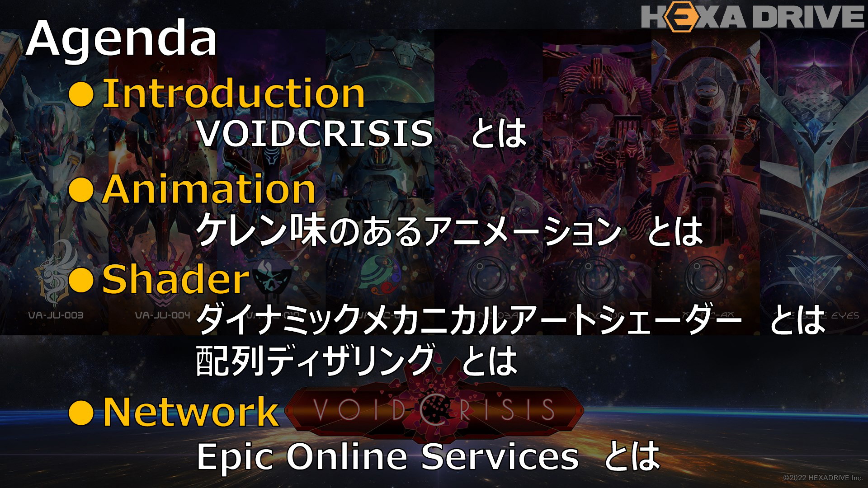Viewport: 868px width, 488px height.
Task: Click the yellow bullet beside Introduction
Action: click(x=81, y=94)
